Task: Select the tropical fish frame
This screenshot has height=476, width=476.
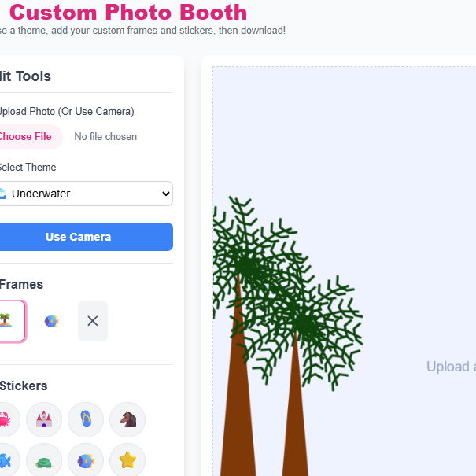Action: [x=51, y=321]
